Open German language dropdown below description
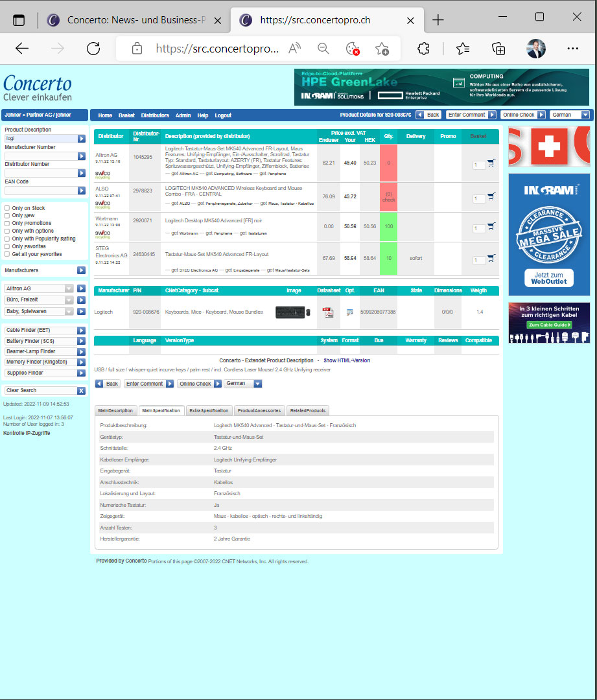The width and height of the screenshot is (597, 700). point(243,384)
